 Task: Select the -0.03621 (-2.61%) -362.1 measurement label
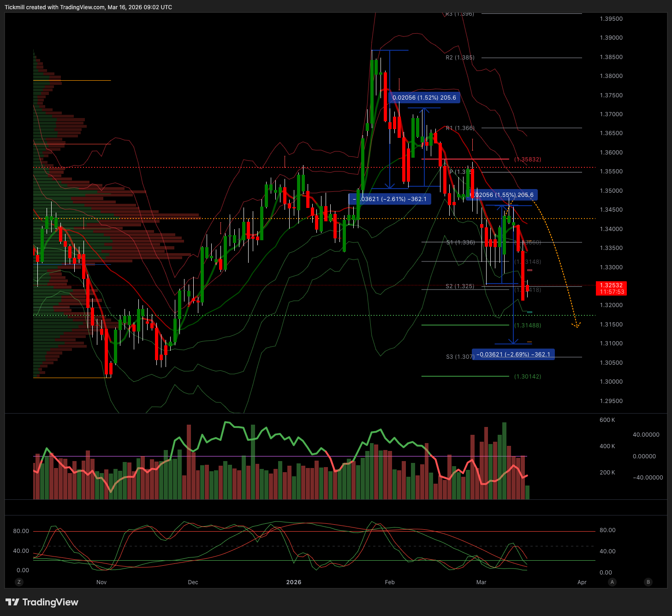click(x=390, y=199)
